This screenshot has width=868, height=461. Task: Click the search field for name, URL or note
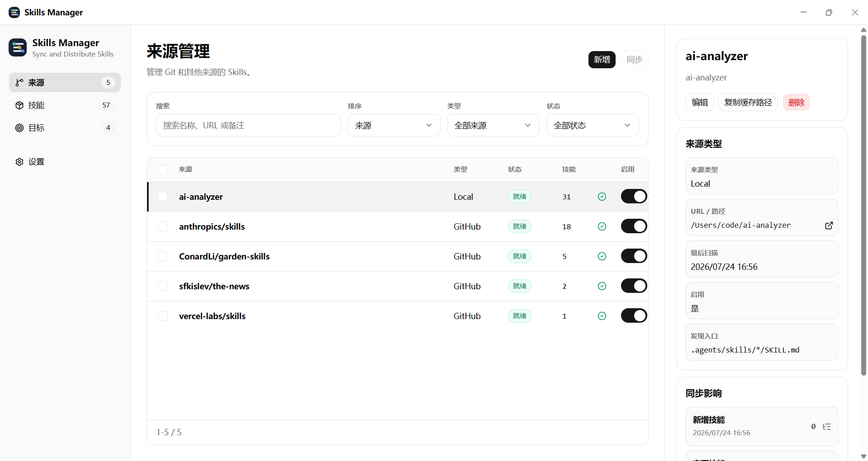[x=248, y=125]
